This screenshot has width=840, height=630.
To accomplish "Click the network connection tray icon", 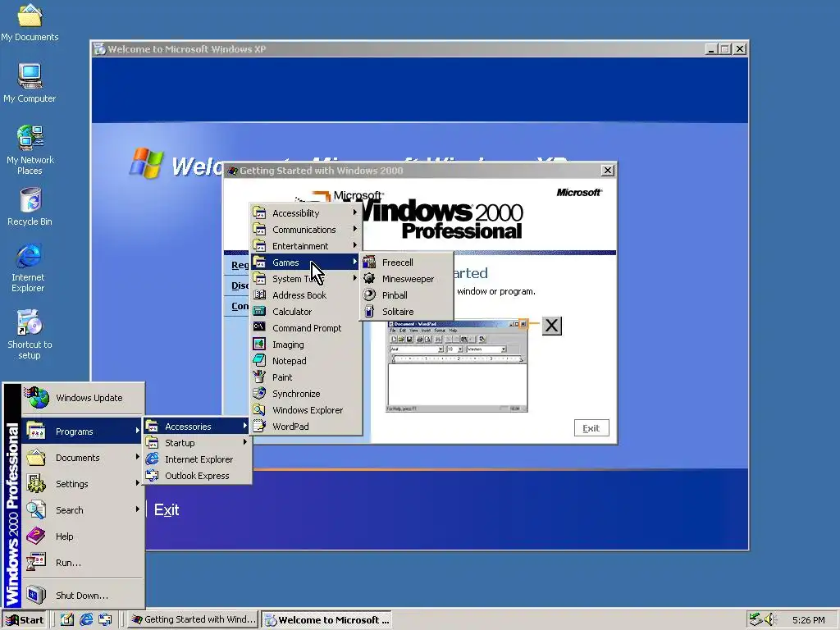I will tap(756, 619).
